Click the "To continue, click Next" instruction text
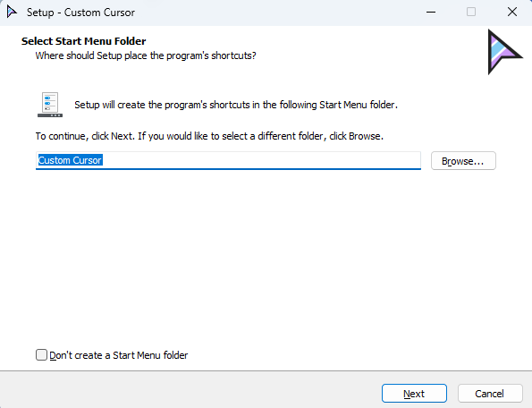The height and width of the screenshot is (408, 532). (x=209, y=136)
